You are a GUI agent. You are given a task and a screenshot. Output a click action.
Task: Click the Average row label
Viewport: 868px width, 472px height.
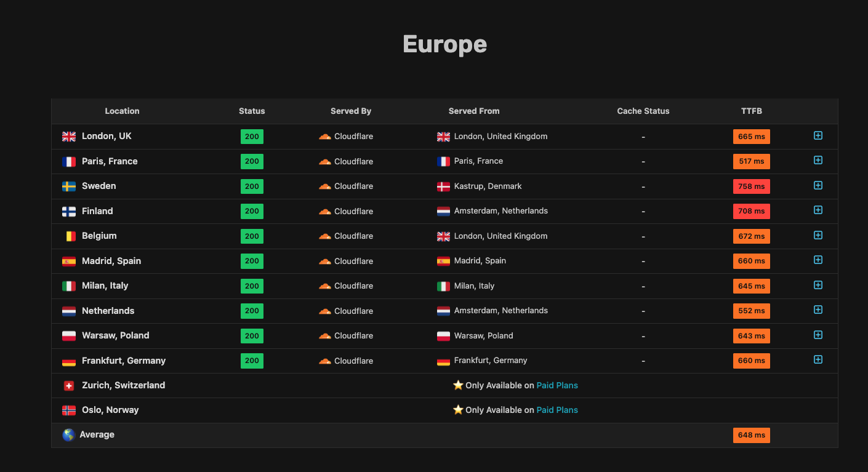pyautogui.click(x=97, y=434)
